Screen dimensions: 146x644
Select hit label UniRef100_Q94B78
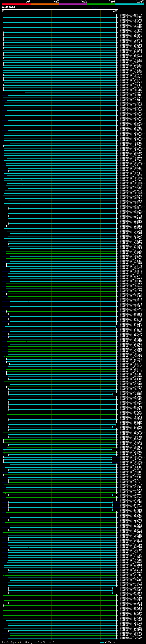pos(131,63)
